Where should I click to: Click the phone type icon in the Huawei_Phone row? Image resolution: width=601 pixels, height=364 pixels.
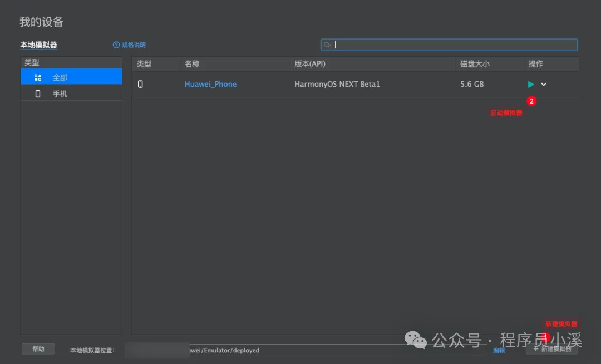[140, 84]
